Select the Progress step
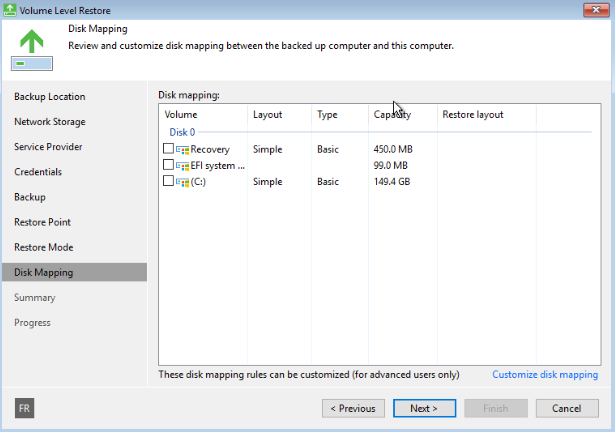 32,323
